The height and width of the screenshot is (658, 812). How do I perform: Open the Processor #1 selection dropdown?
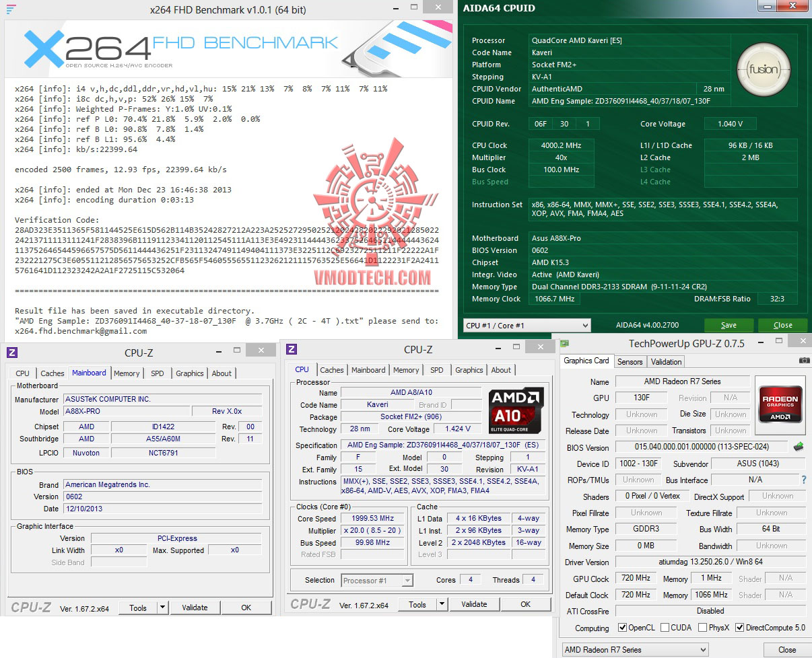[377, 580]
